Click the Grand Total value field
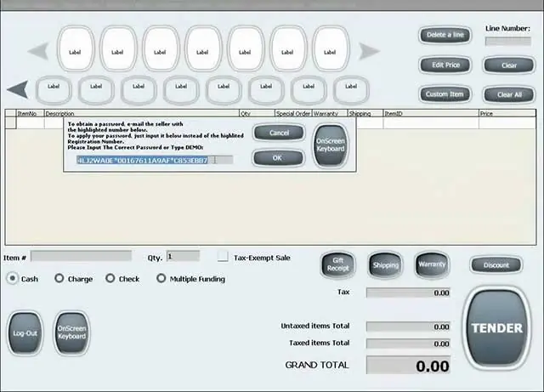Viewport: 544px width, 392px height. click(x=408, y=365)
